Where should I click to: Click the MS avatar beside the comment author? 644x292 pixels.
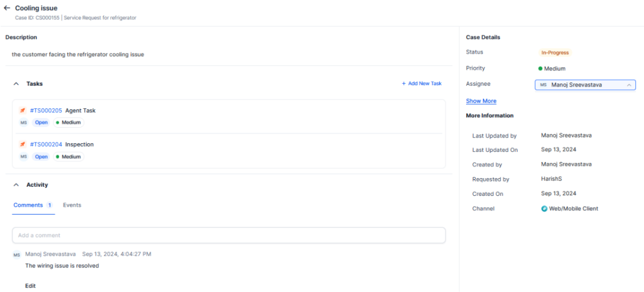17,254
